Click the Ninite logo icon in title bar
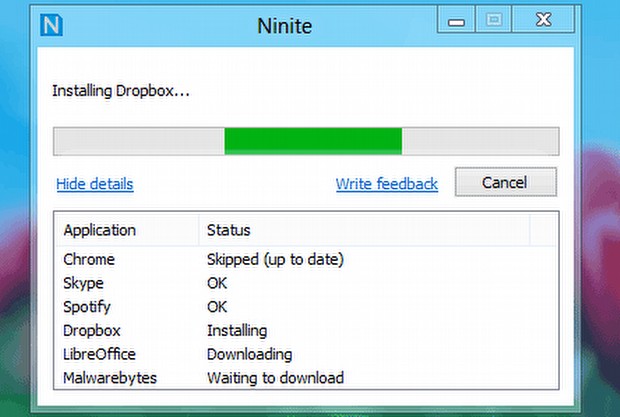 pos(51,25)
